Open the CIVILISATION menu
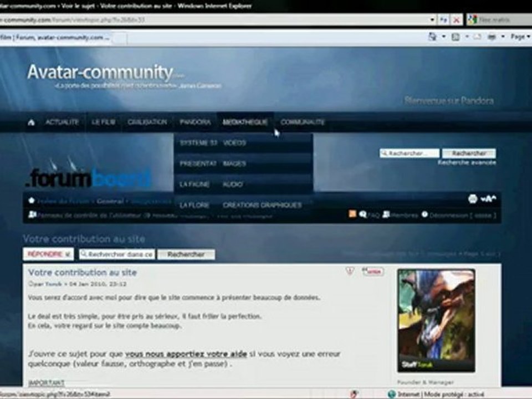This screenshot has width=532, height=399. (147, 122)
